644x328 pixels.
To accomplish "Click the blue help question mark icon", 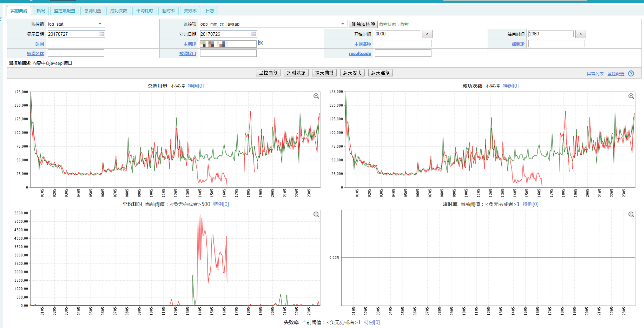I will coord(631,74).
